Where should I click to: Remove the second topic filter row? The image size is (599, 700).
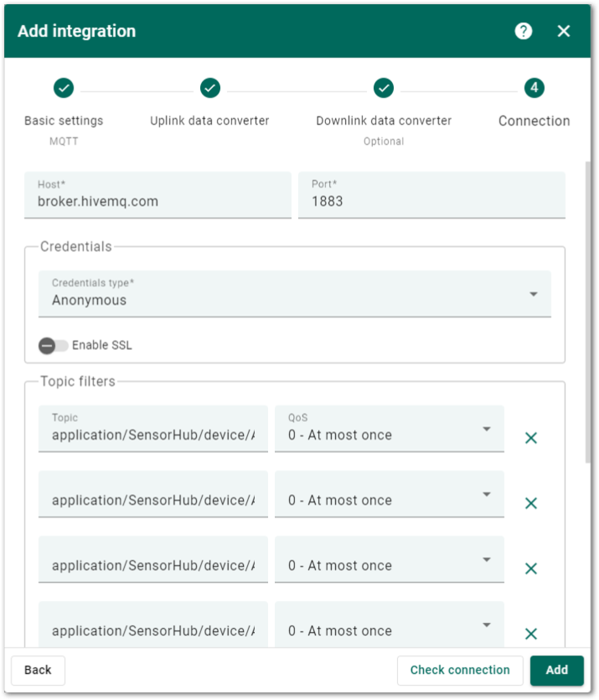pyautogui.click(x=530, y=503)
